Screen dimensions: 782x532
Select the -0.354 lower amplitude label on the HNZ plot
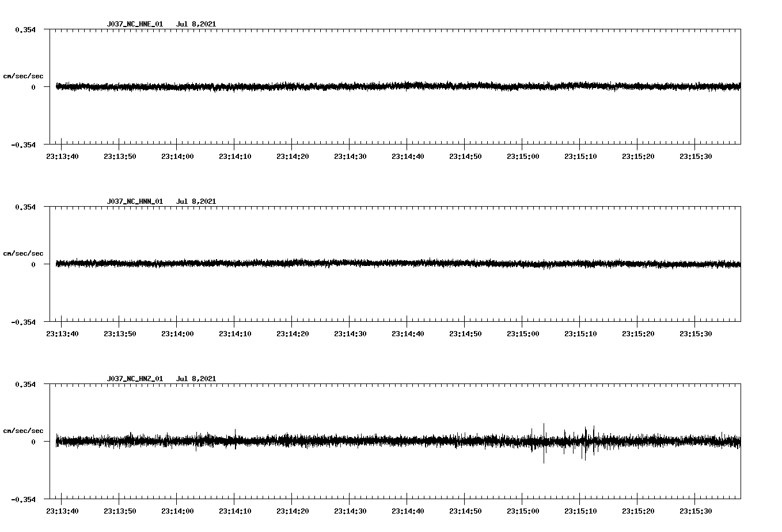[24, 500]
